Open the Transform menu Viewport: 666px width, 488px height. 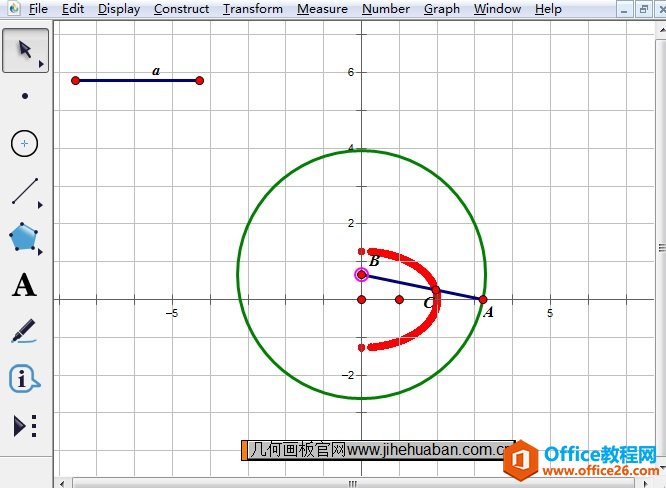coord(253,9)
